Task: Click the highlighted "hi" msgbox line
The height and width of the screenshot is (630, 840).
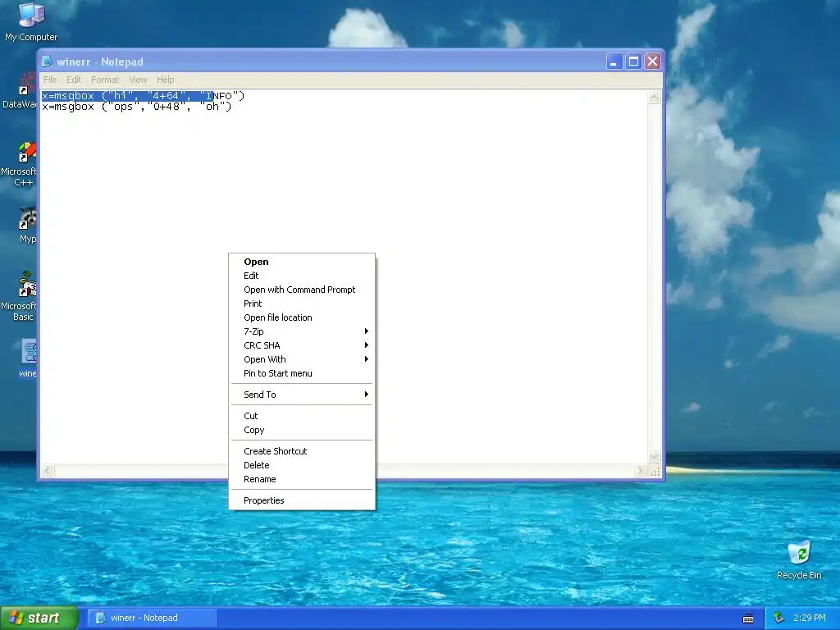Action: tap(143, 96)
